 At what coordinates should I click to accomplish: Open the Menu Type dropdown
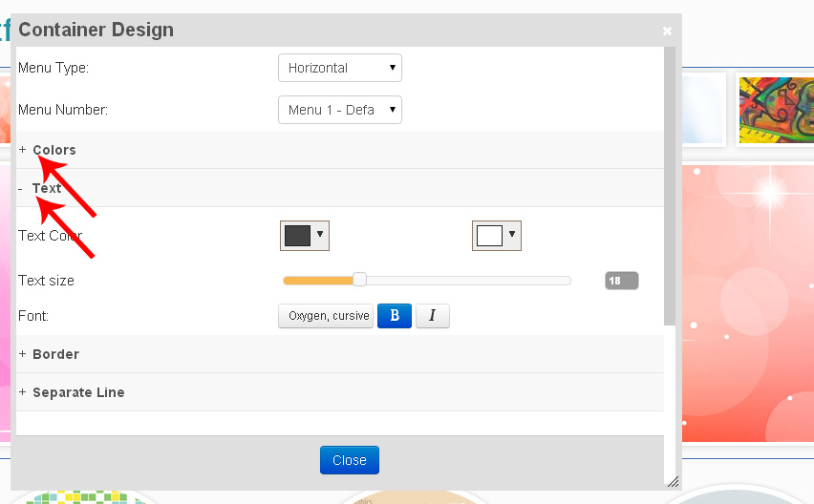tap(340, 68)
